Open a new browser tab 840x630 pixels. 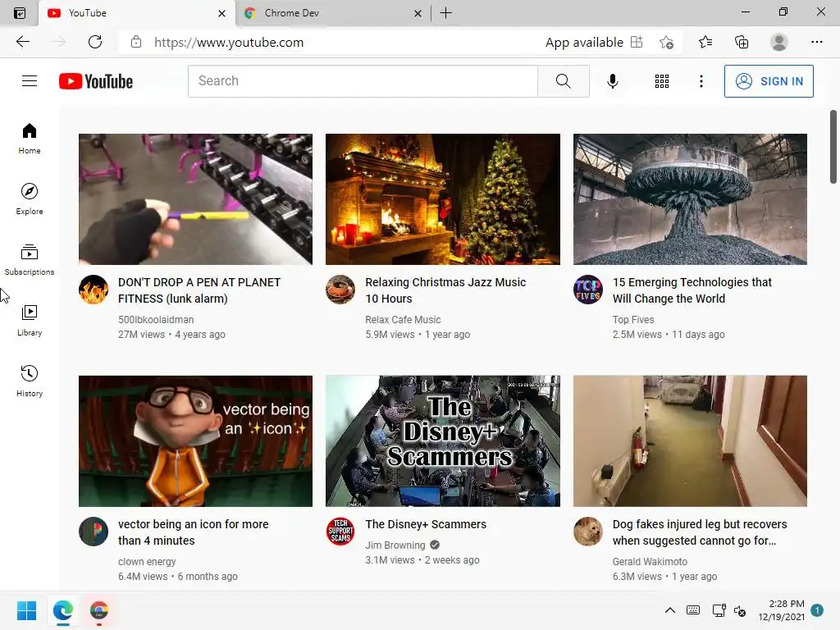coord(445,13)
